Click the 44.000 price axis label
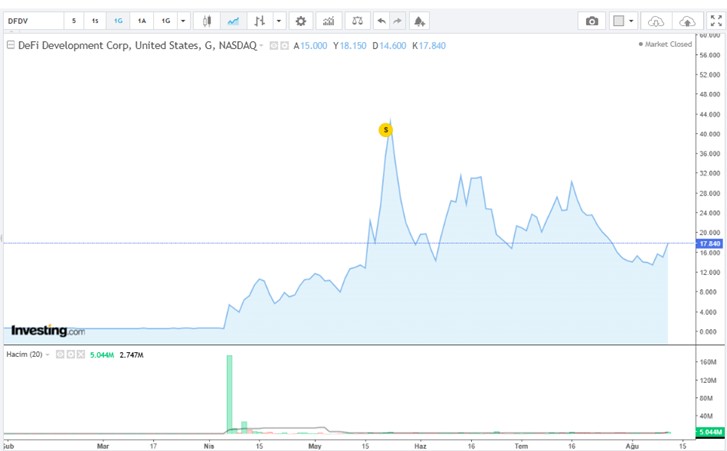The height and width of the screenshot is (451, 727). [x=710, y=114]
